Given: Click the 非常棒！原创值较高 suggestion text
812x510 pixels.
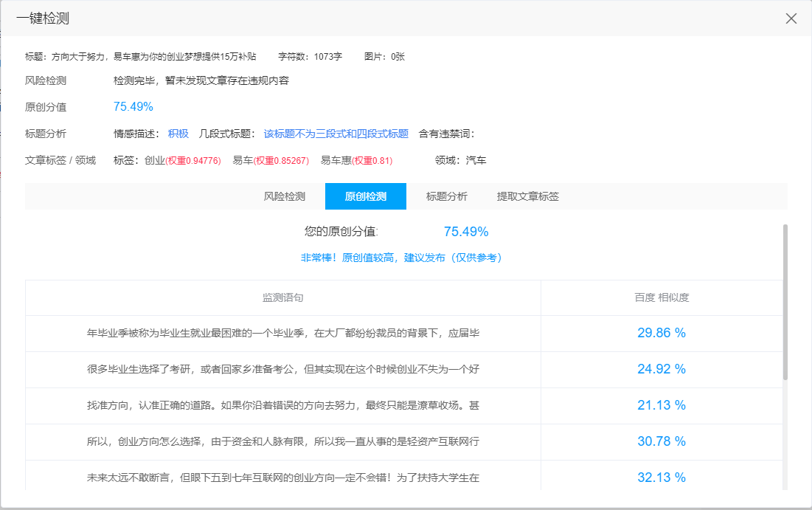Looking at the screenshot, I should 400,258.
